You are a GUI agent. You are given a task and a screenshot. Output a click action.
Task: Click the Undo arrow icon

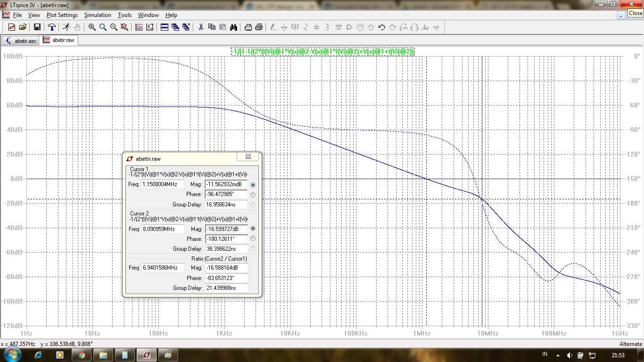pyautogui.click(x=382, y=27)
